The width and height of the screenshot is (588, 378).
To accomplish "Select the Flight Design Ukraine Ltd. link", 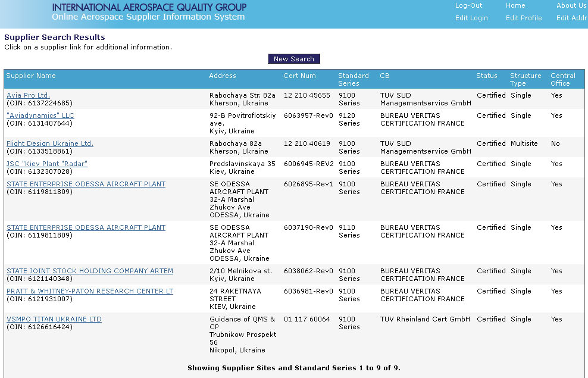I will coord(49,143).
